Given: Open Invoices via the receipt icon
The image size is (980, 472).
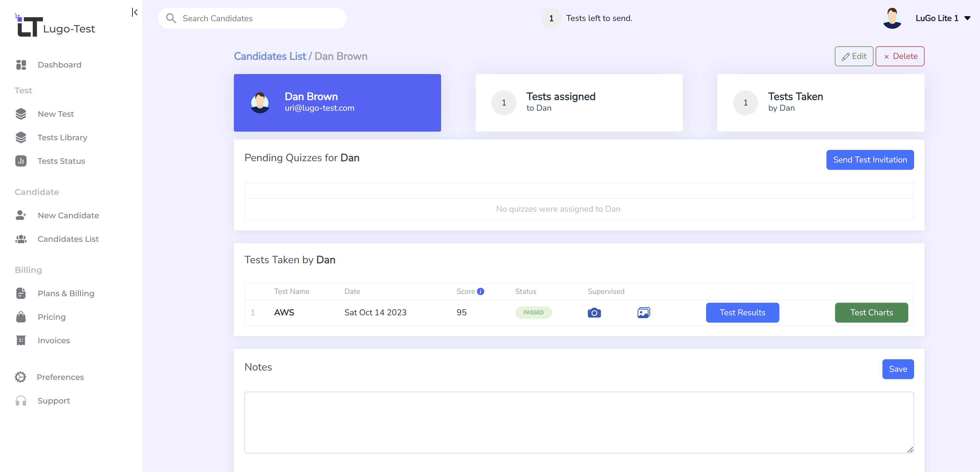Looking at the screenshot, I should (21, 340).
